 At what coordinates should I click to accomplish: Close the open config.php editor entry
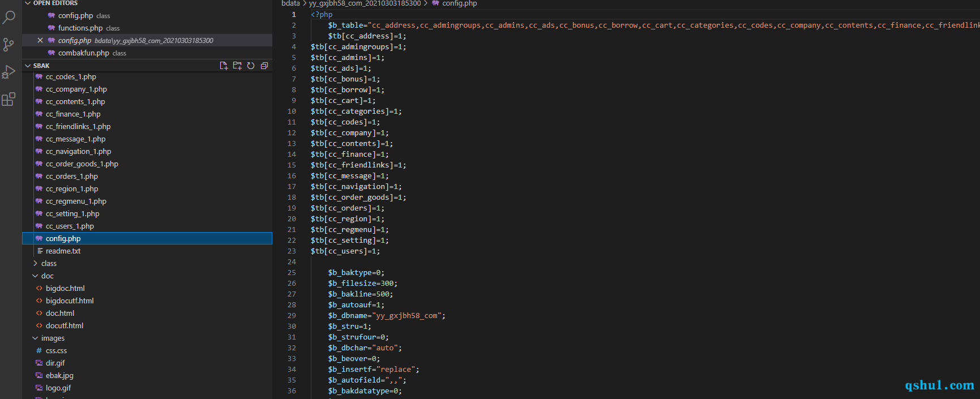(x=40, y=40)
